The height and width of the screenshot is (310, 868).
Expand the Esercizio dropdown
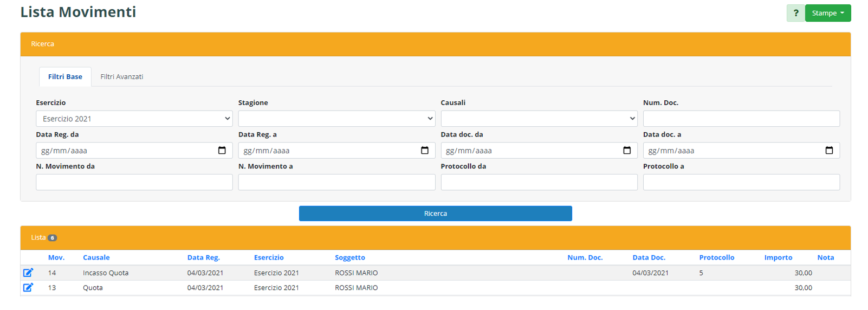pyautogui.click(x=134, y=119)
